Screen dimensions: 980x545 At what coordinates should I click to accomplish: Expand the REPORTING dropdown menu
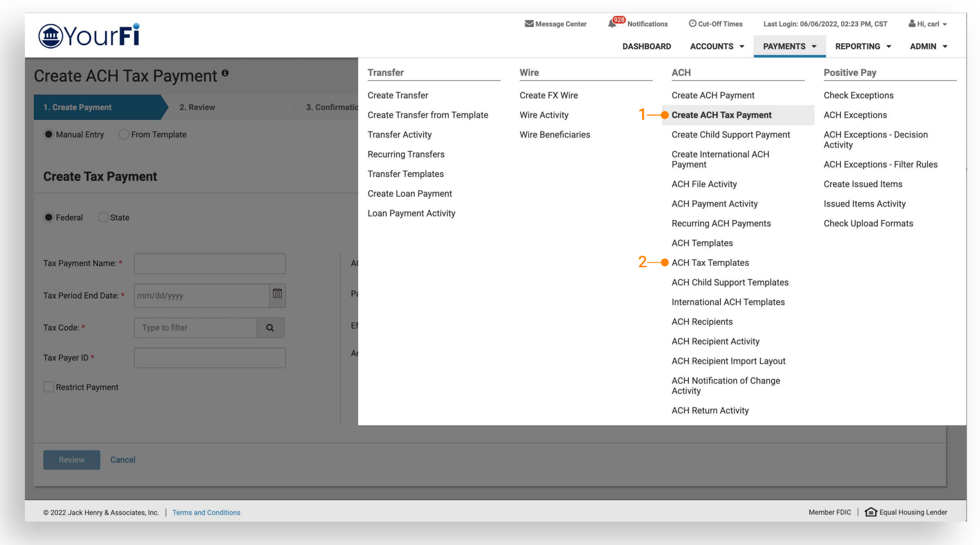863,46
